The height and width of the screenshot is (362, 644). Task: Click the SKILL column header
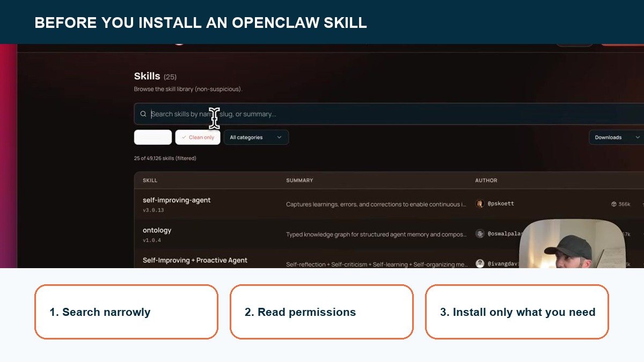pos(150,180)
